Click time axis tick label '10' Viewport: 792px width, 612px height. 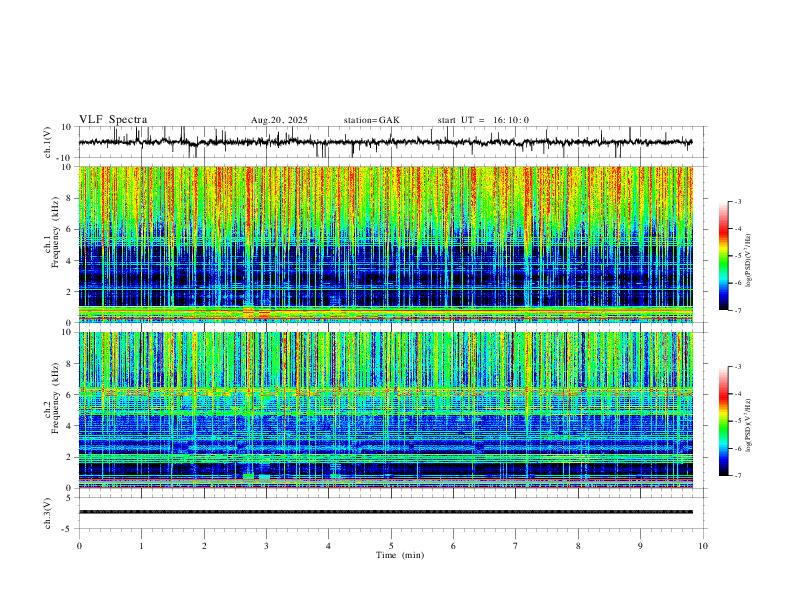click(x=703, y=546)
